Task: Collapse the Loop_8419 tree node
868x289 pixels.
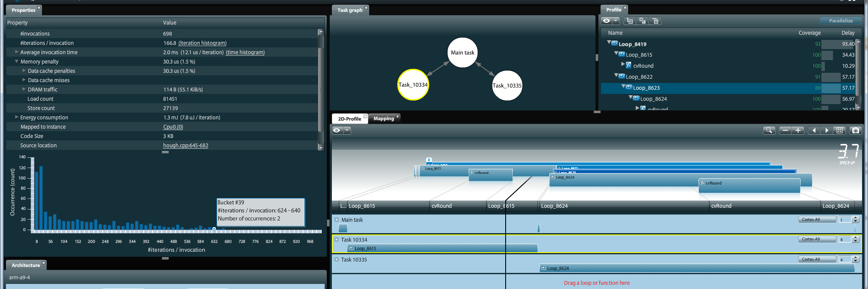Action: pyautogui.click(x=609, y=42)
